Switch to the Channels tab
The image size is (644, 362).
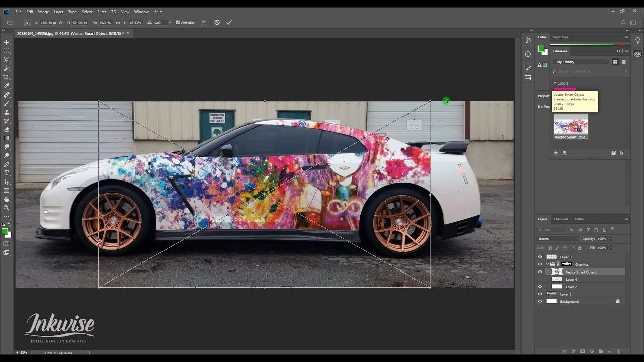561,219
